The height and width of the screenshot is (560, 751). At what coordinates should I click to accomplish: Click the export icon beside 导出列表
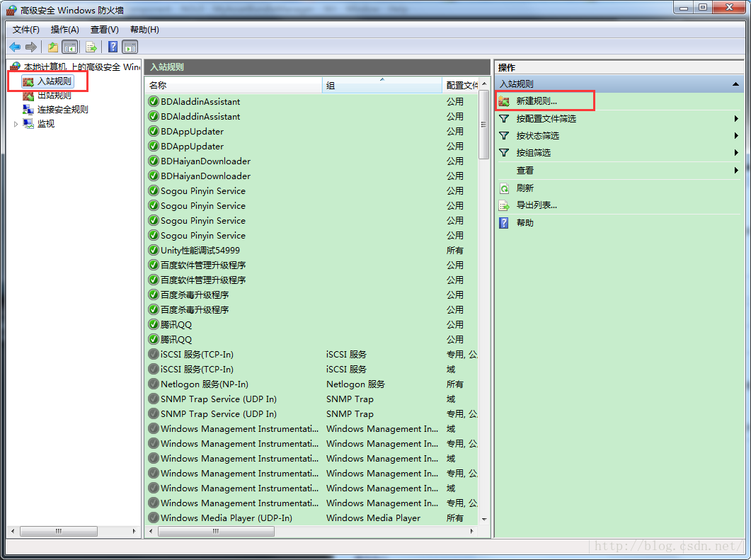(x=504, y=205)
